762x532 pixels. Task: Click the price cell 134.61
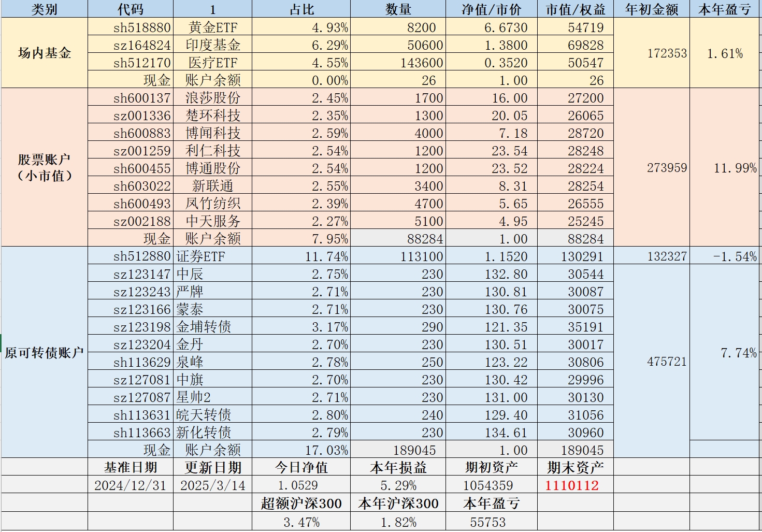coord(492,433)
